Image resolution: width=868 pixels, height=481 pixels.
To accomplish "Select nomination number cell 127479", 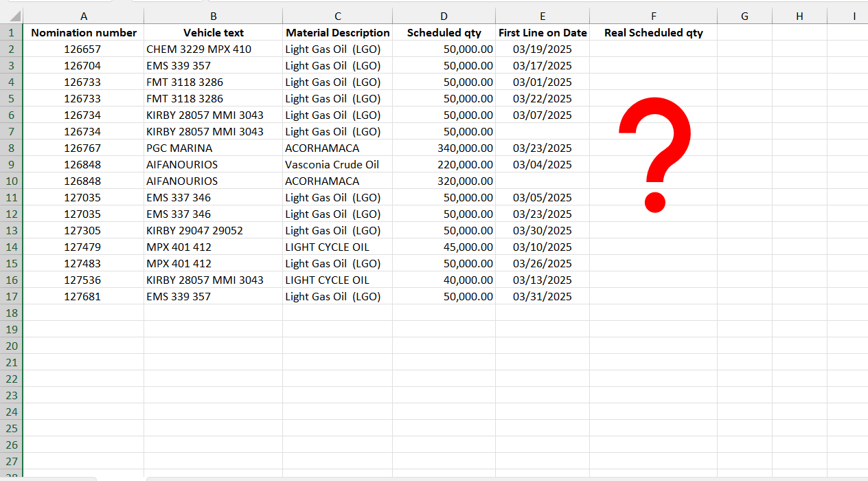I will pos(84,247).
